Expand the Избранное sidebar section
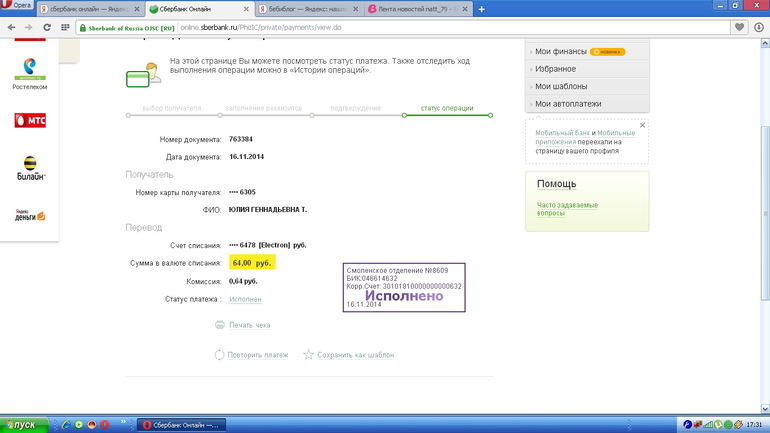 [x=555, y=68]
